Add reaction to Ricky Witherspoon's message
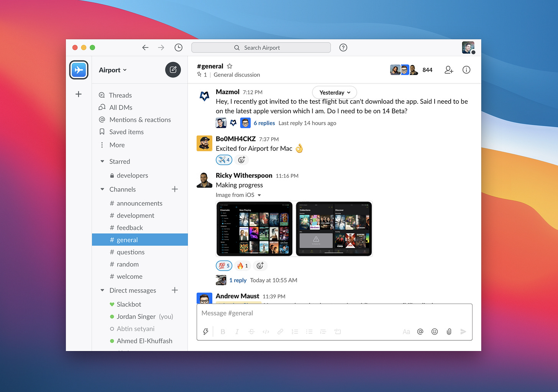 pos(260,266)
